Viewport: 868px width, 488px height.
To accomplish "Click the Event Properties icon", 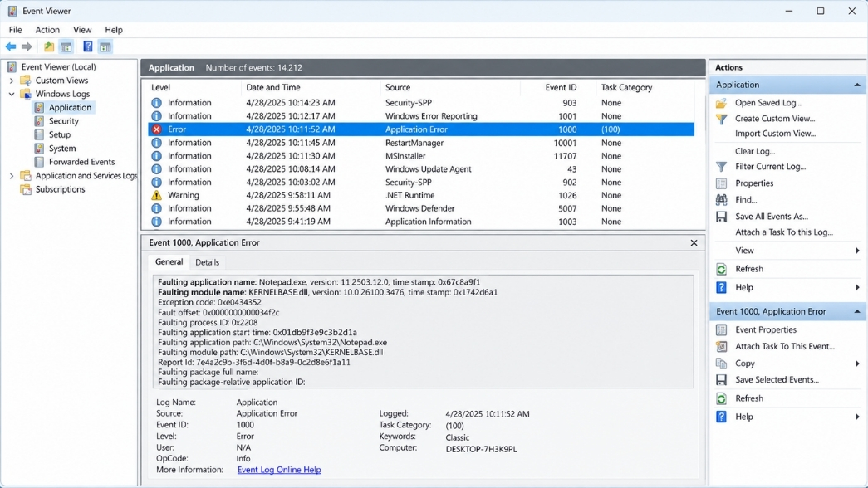I will pyautogui.click(x=721, y=329).
